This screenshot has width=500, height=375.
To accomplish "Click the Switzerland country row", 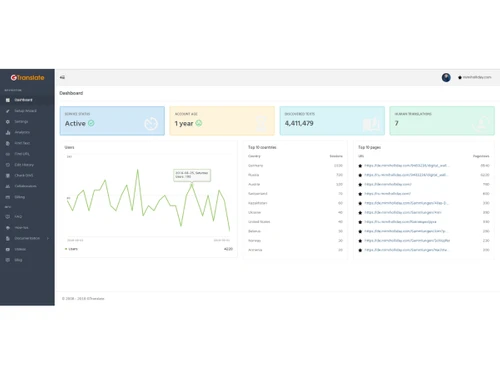I will (x=295, y=194).
